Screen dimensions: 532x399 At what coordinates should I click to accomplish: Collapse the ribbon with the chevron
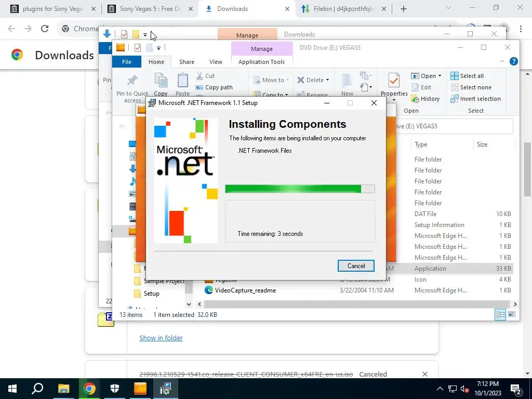pos(502,61)
